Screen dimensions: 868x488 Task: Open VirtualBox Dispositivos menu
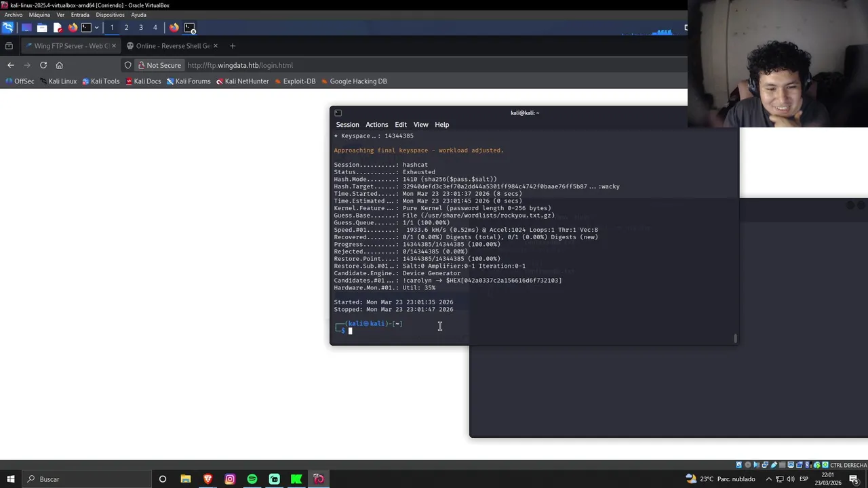click(x=110, y=15)
